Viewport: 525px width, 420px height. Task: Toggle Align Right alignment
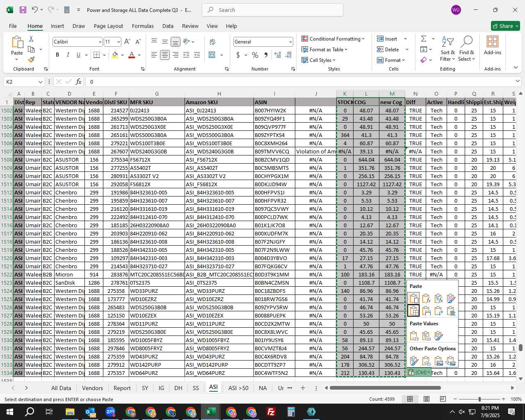176,55
